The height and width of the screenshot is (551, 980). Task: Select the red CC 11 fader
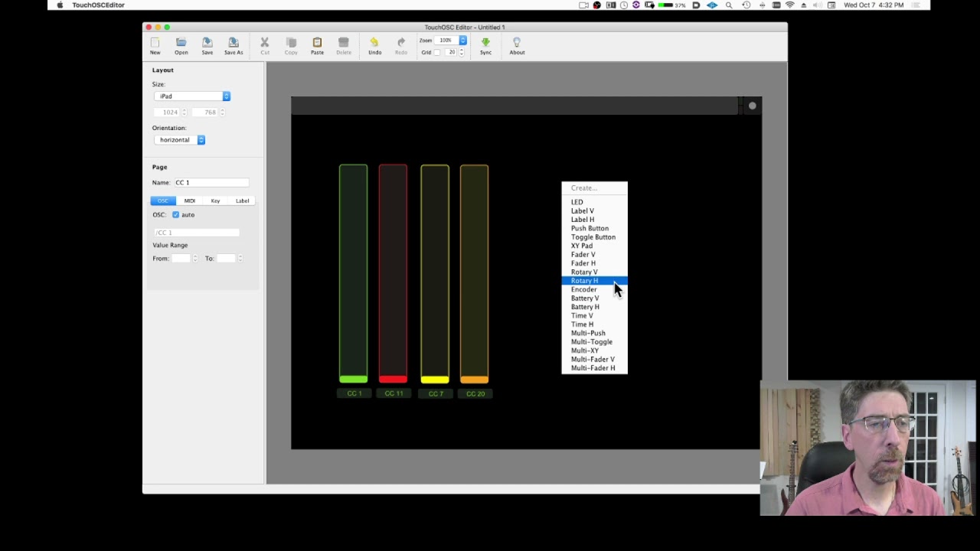[x=393, y=273]
